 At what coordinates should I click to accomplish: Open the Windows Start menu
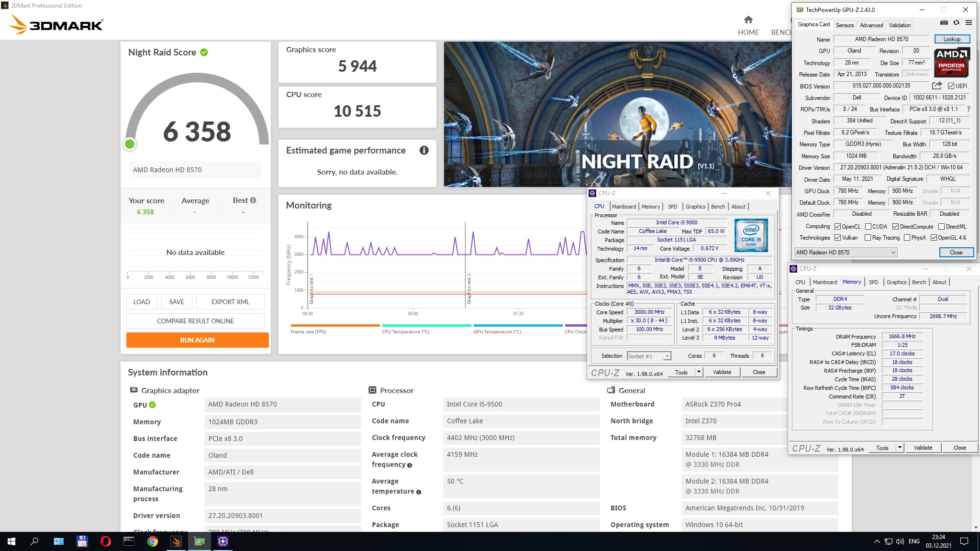coord(11,541)
